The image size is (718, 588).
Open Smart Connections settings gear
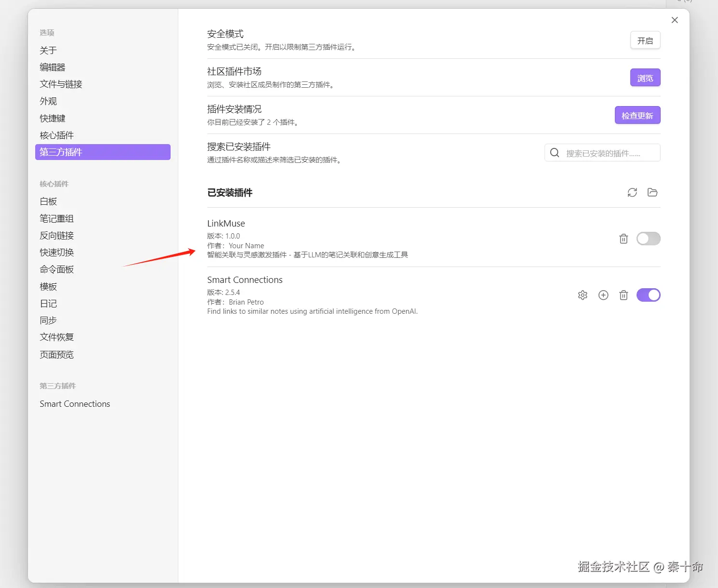pos(583,295)
